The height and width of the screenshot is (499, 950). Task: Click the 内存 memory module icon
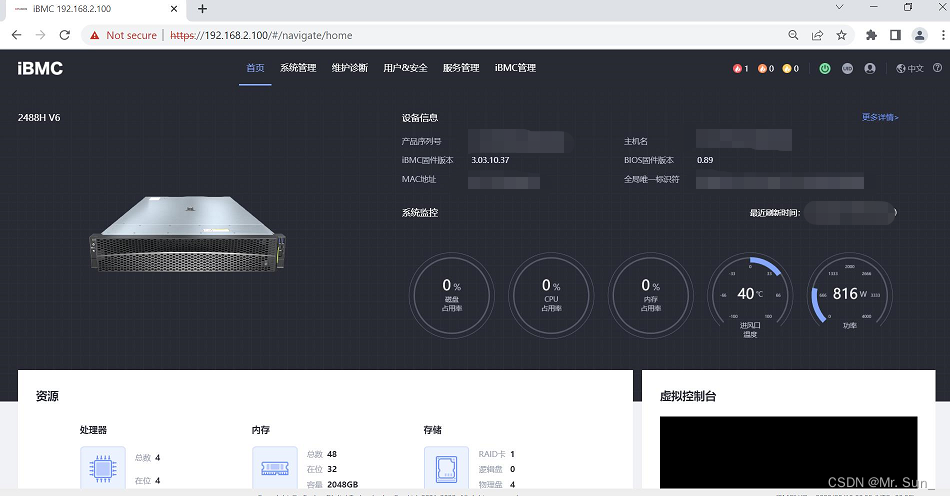pyautogui.click(x=274, y=468)
